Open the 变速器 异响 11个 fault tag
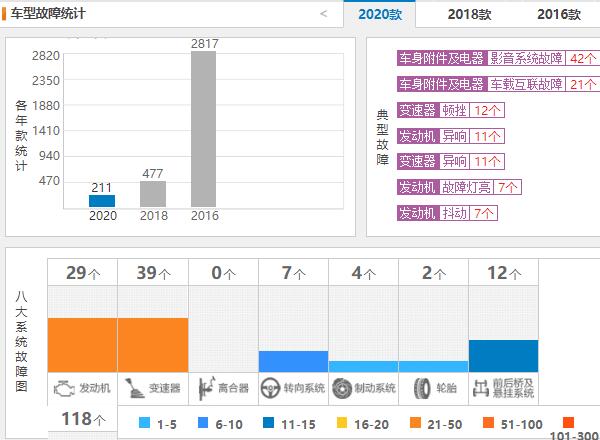Viewport: 600px width, 440px height. (x=451, y=161)
